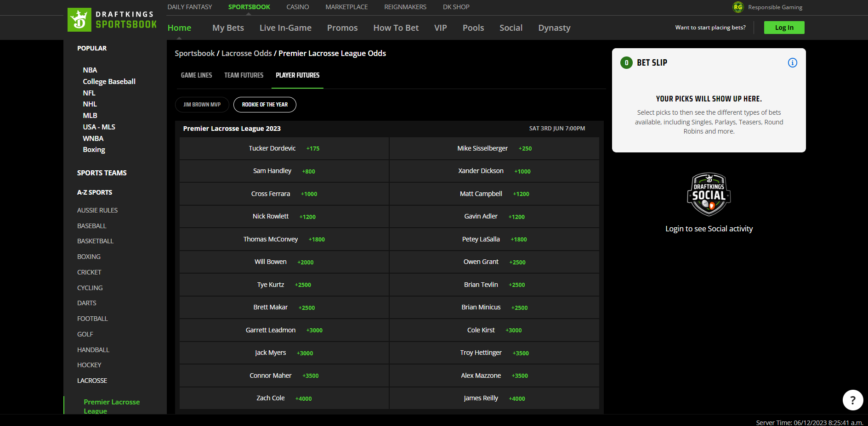Pick Cross Ferrara at +1000
The height and width of the screenshot is (426, 868).
(x=284, y=194)
